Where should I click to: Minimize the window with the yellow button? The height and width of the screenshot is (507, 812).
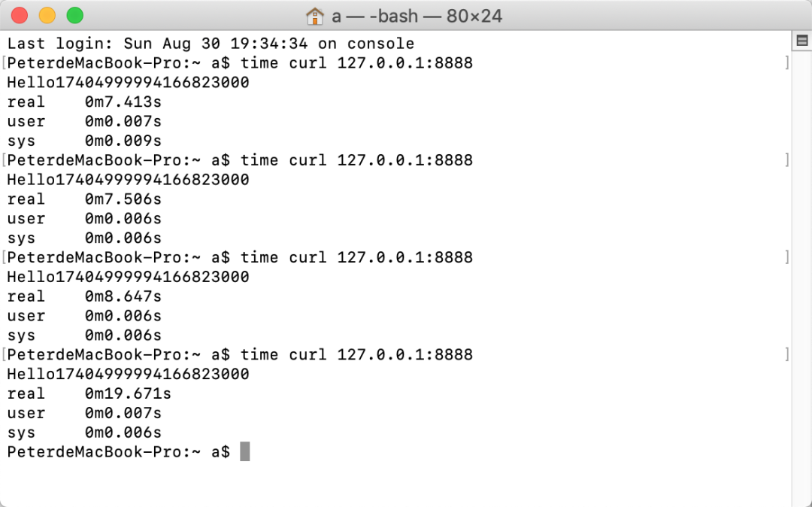point(47,16)
